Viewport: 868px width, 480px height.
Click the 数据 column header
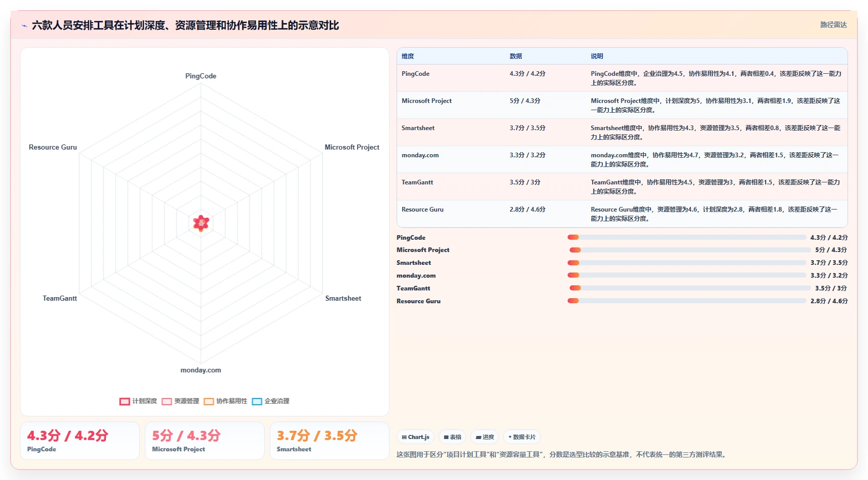click(x=516, y=56)
